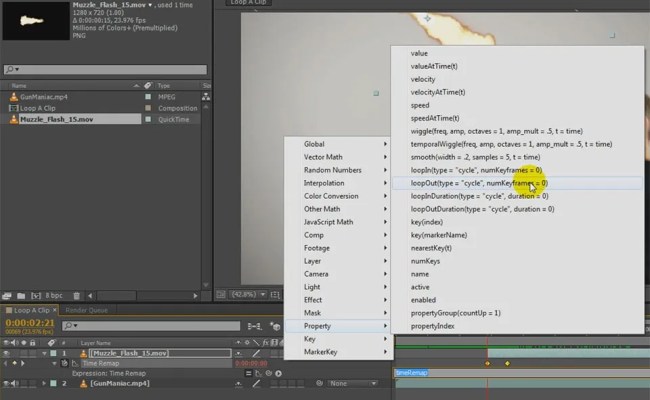650x400 pixels.
Task: Show the expression post-graph icon
Action: coord(259,373)
